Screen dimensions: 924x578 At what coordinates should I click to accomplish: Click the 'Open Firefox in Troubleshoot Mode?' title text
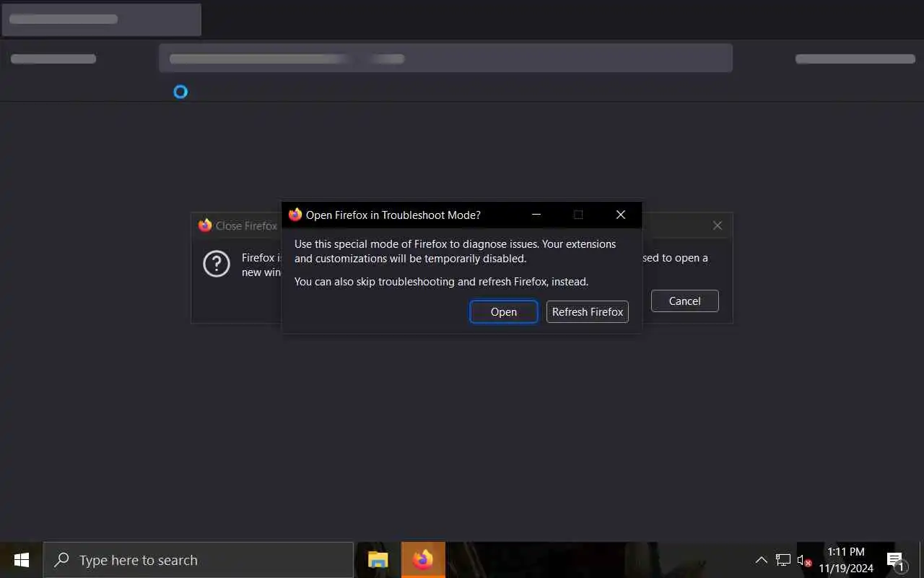(x=393, y=215)
